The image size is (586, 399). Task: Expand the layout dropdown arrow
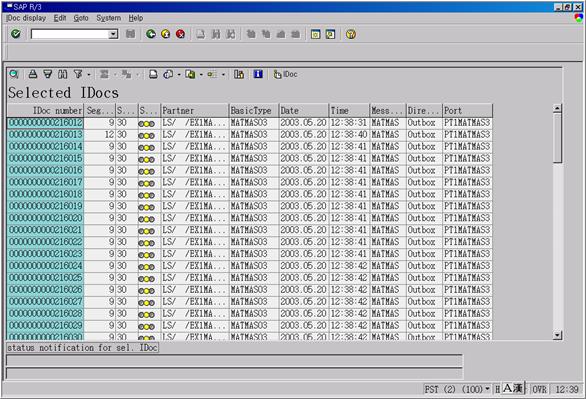click(223, 75)
